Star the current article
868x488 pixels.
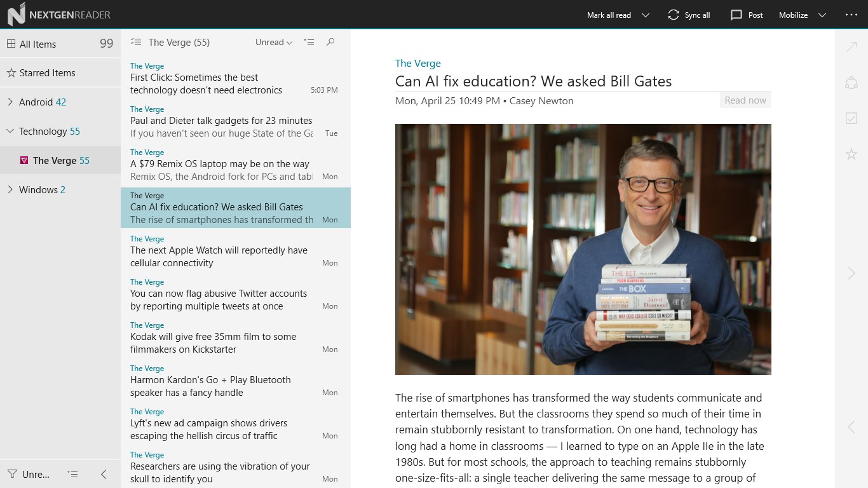(851, 154)
